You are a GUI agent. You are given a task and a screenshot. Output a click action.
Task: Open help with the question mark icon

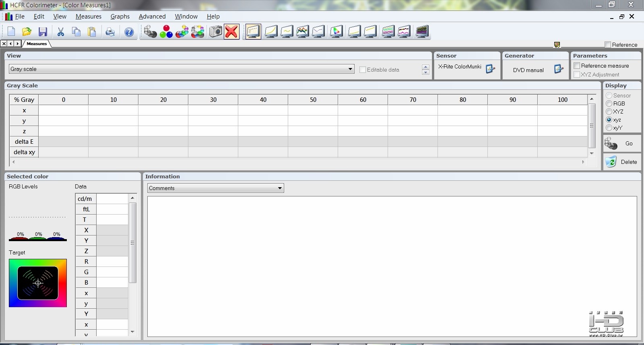click(129, 32)
